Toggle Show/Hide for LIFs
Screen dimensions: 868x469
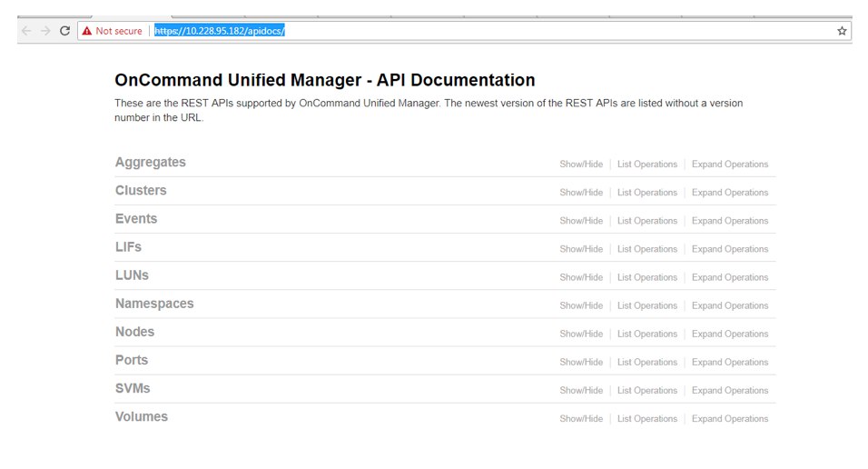[581, 249]
